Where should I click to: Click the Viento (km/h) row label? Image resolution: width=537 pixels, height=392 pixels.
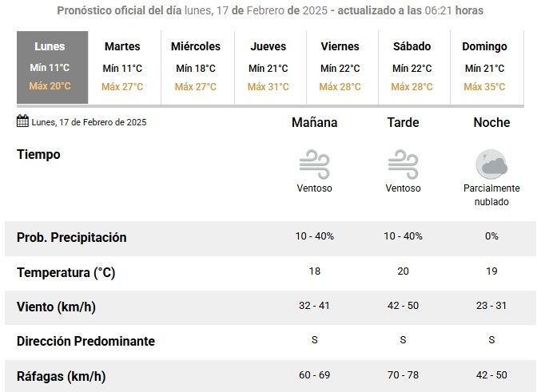pyautogui.click(x=56, y=307)
